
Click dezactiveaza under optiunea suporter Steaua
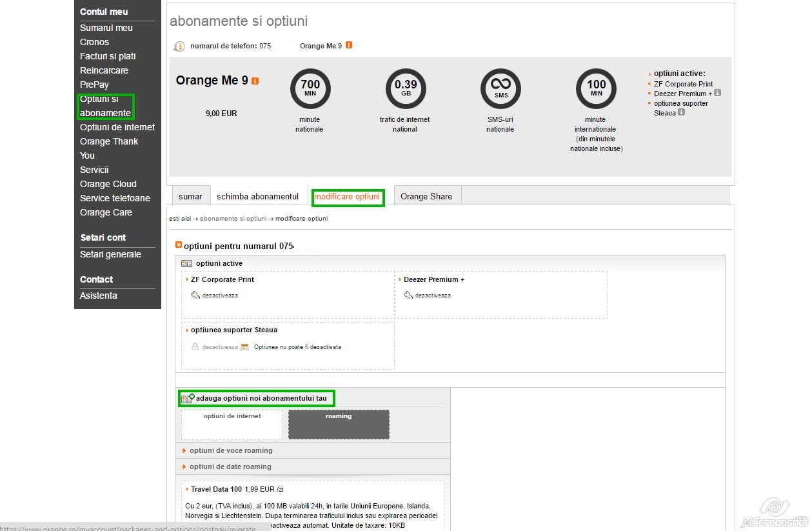pos(220,347)
